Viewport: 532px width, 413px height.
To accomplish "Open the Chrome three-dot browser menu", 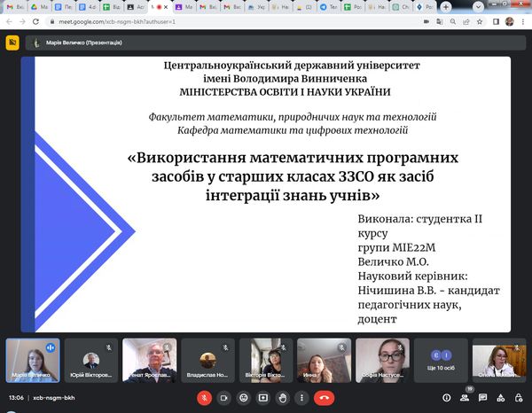I will point(522,19).
